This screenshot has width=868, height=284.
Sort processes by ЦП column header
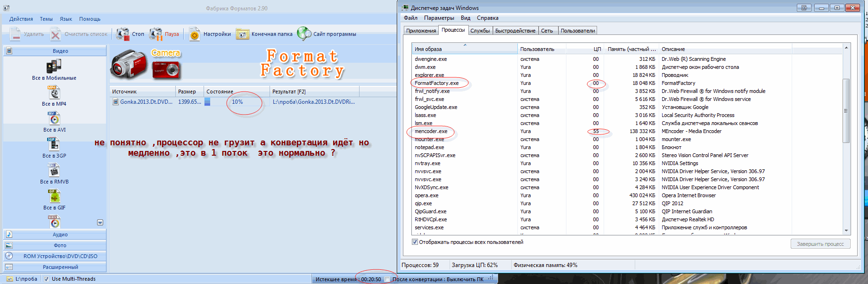click(585, 49)
